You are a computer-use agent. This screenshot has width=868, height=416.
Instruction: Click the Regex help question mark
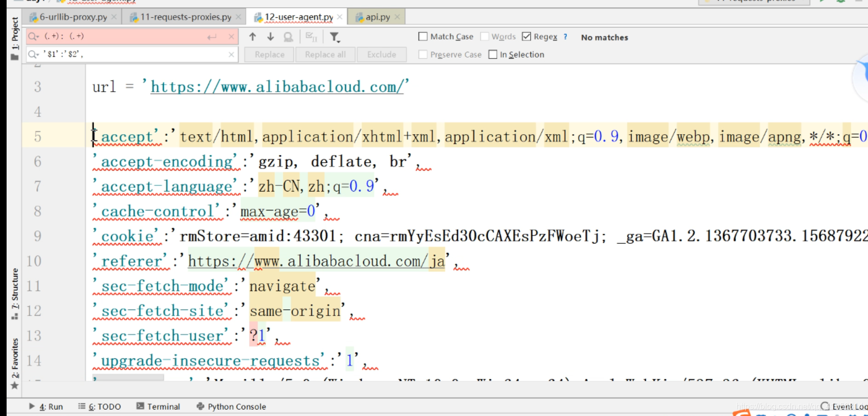(565, 36)
